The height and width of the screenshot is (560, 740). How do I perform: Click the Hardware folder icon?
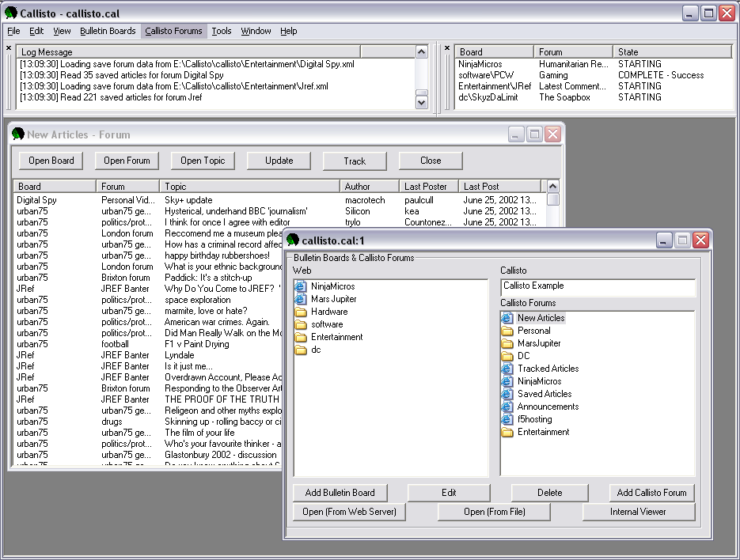301,312
